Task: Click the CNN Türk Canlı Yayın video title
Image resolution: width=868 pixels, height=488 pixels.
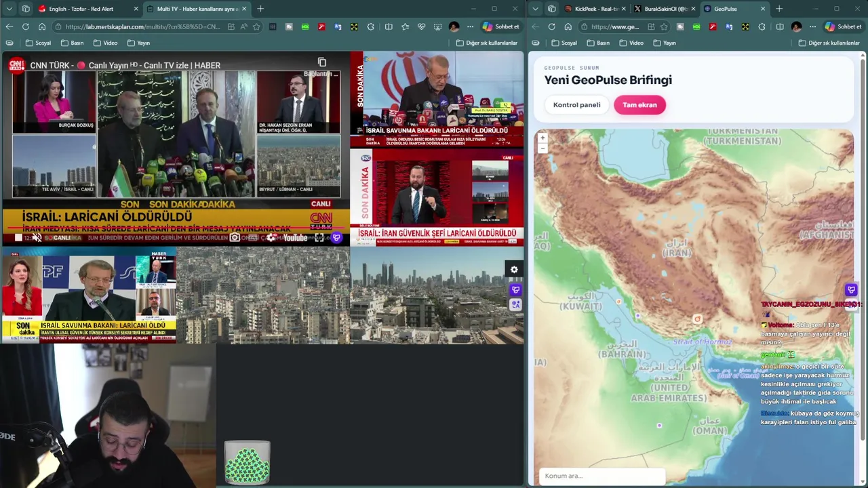Action: pyautogui.click(x=125, y=65)
